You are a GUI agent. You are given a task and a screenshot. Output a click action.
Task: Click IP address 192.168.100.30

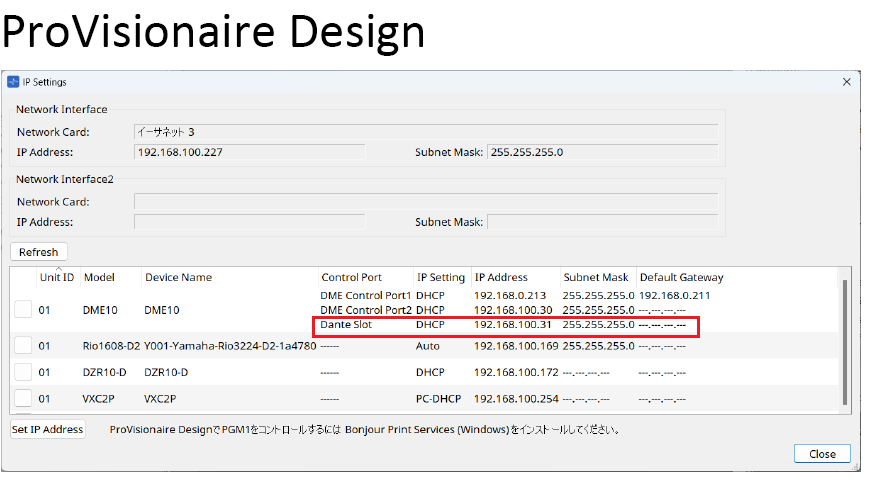coord(513,310)
